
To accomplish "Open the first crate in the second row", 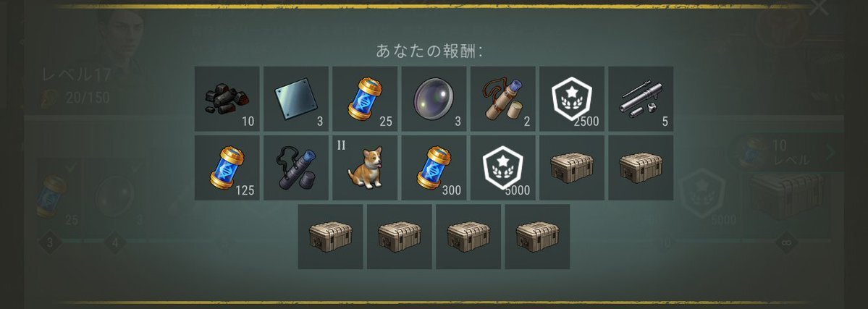I will [572, 168].
